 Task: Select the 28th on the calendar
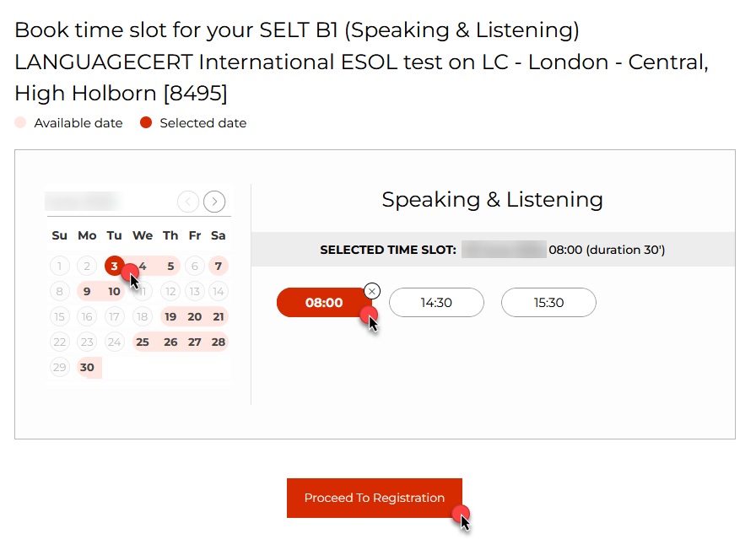tap(219, 342)
